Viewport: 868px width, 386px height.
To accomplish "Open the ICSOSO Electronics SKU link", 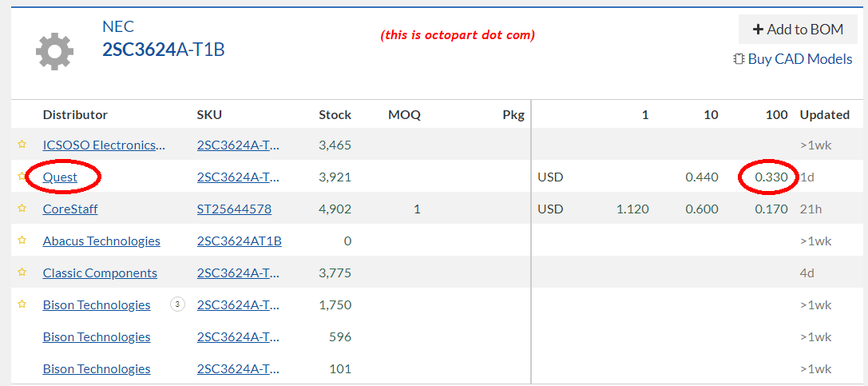I will 238,145.
